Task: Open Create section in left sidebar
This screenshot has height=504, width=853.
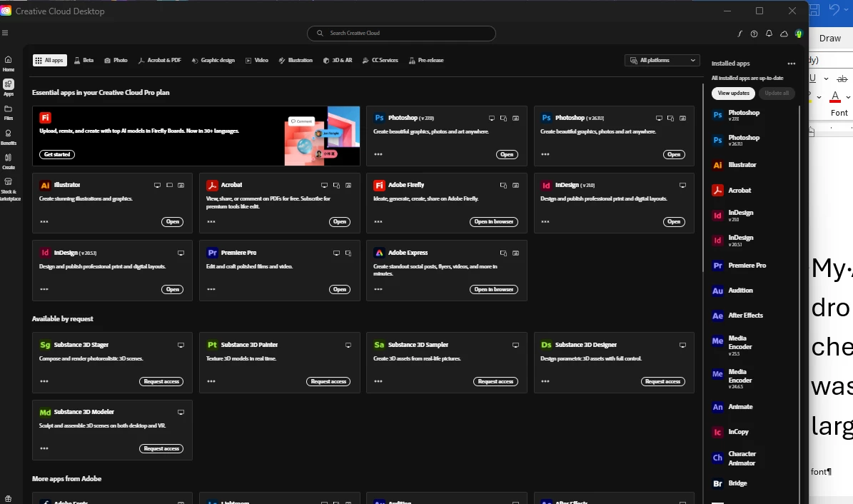Action: click(x=8, y=161)
